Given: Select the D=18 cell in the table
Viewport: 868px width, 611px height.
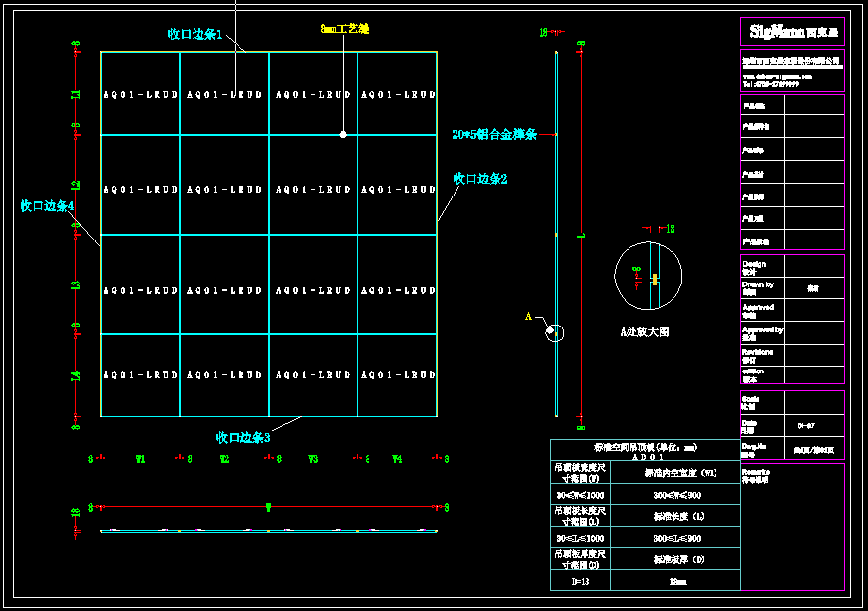Looking at the screenshot, I should coord(581,581).
